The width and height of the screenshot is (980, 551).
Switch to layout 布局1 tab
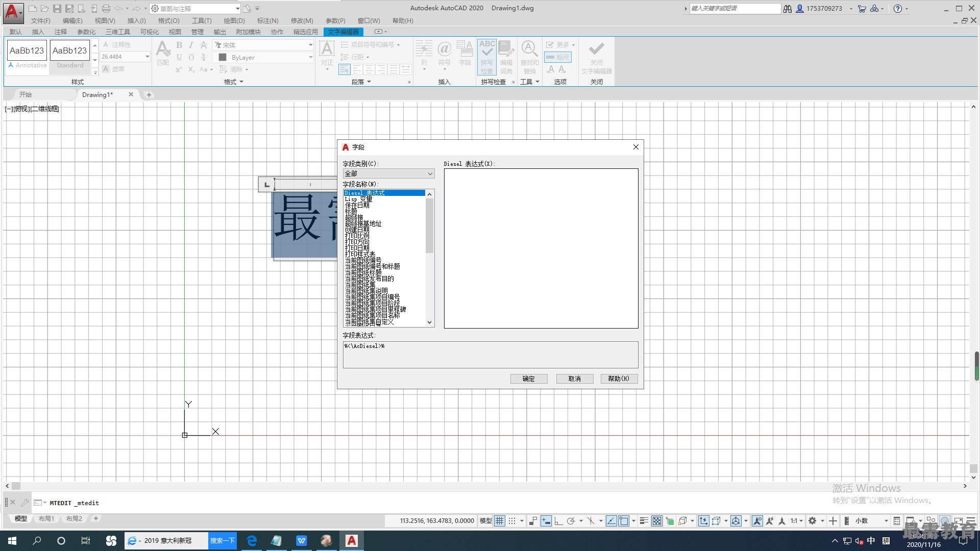click(46, 518)
